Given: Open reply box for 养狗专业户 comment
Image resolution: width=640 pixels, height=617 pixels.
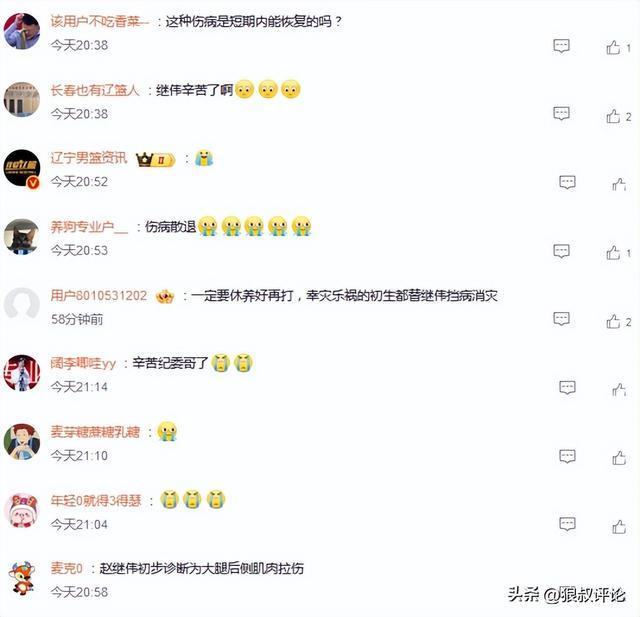Looking at the screenshot, I should click(x=561, y=251).
